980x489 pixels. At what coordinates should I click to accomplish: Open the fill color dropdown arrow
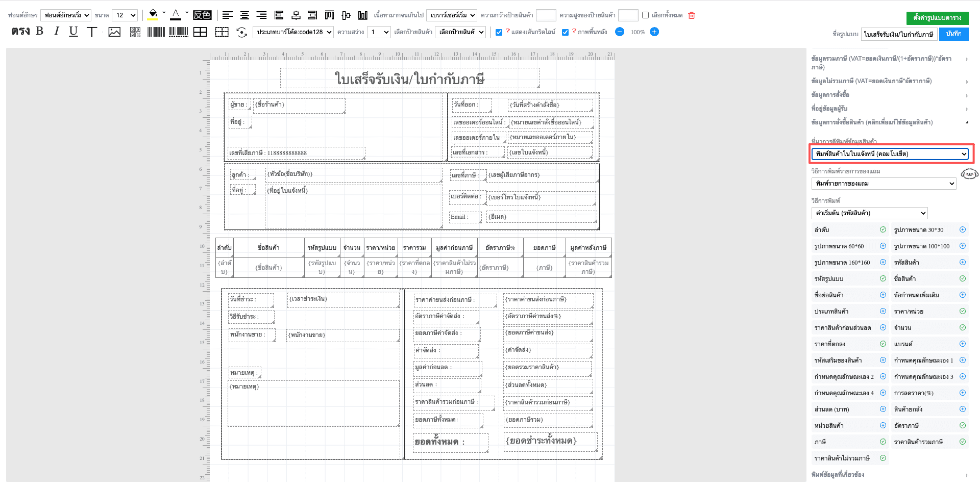[164, 13]
